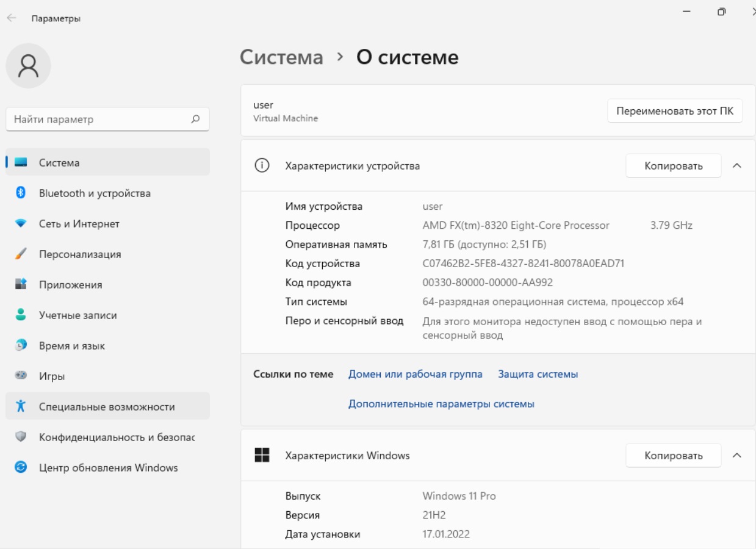Viewport: 756px width, 549px height.
Task: Click the gamepad icon for Игры
Action: 21,376
